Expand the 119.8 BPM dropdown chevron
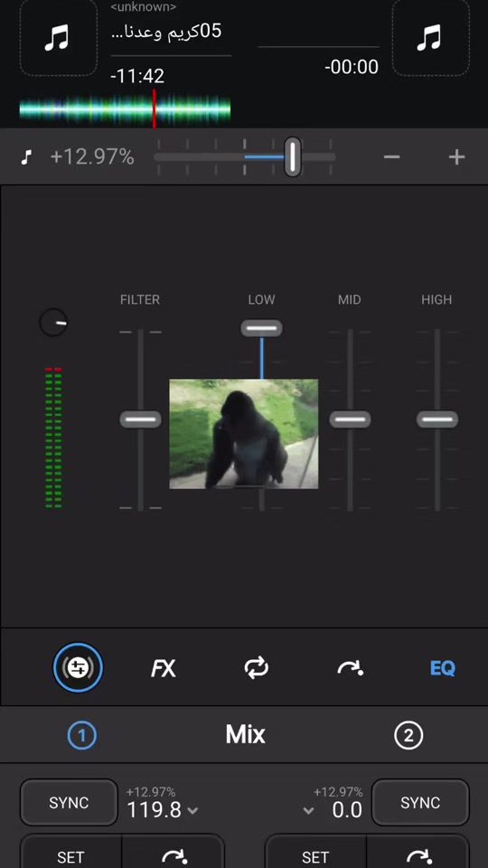The image size is (488, 868). coord(192,811)
